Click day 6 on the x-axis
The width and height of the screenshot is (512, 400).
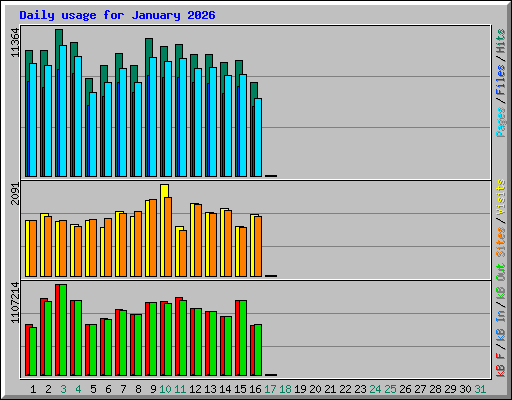pyautogui.click(x=108, y=389)
